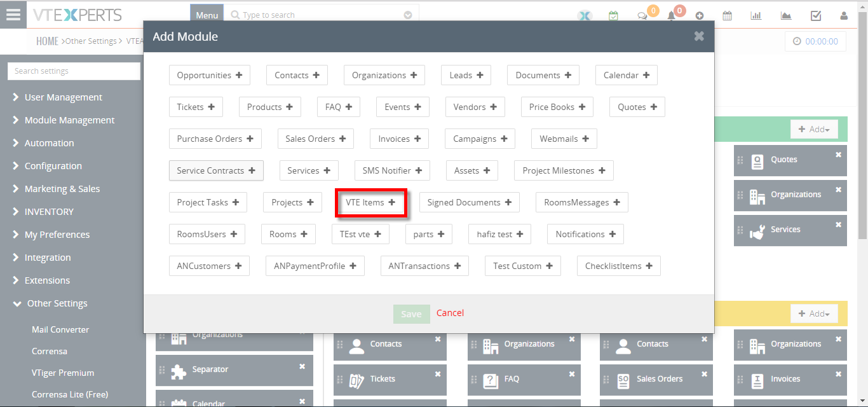
Task: Click Save in Add Module dialog
Action: pos(411,314)
